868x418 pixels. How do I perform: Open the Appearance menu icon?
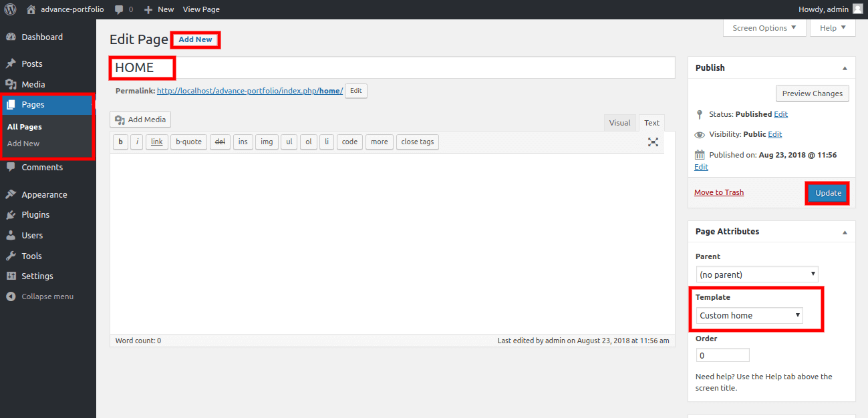11,195
